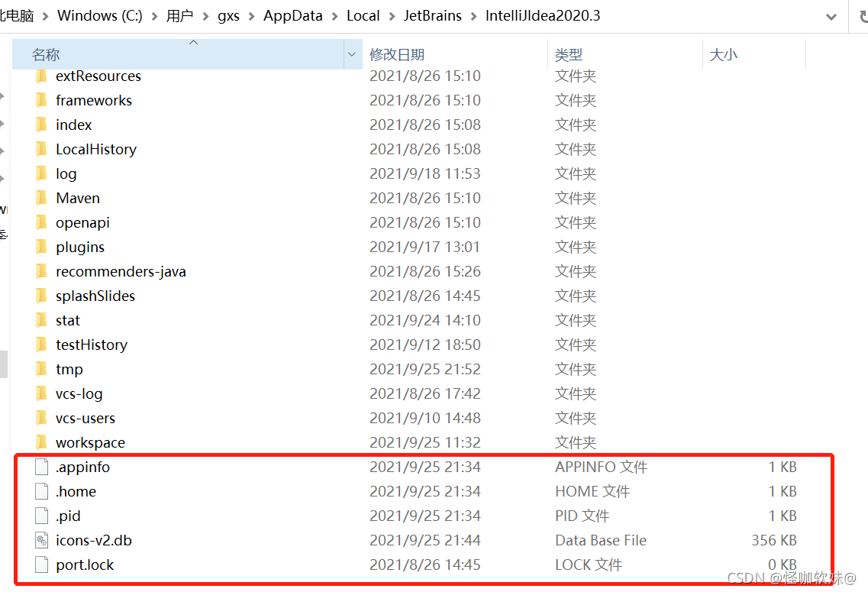Click the openapi folder icon
868x592 pixels.
coord(41,222)
